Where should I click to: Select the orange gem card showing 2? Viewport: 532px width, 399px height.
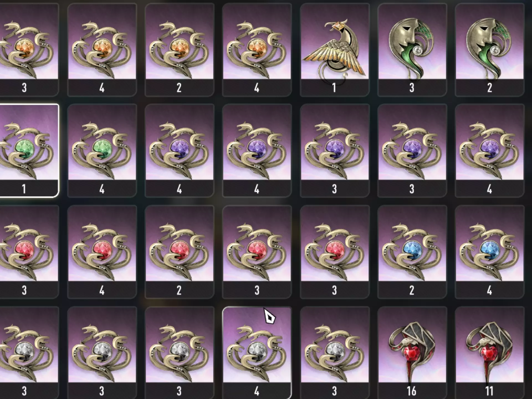[179, 50]
